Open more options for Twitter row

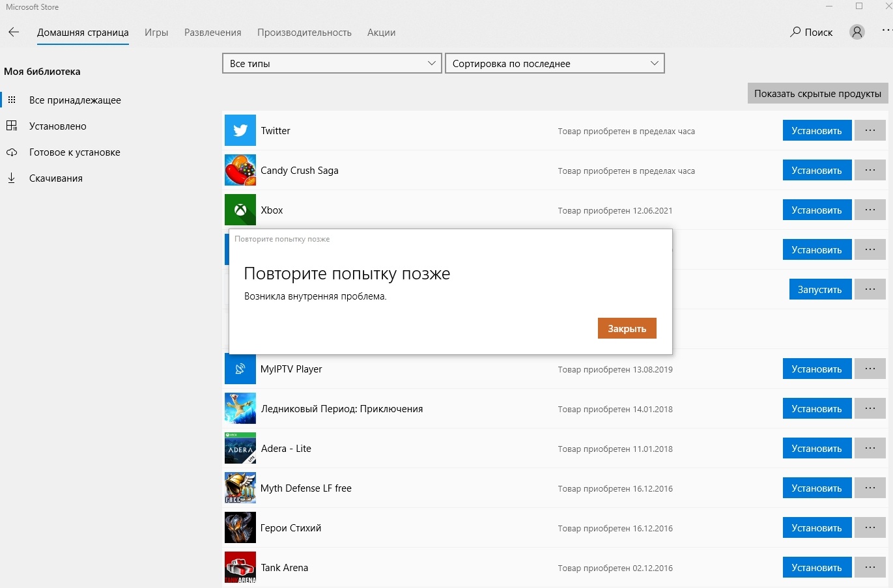[870, 130]
